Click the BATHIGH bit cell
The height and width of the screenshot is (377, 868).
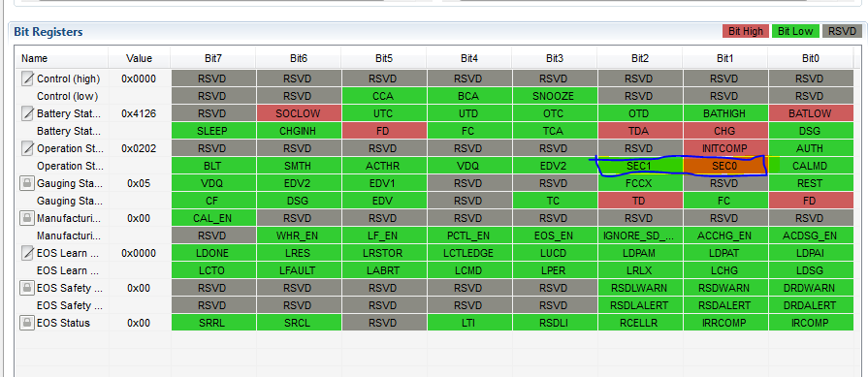(x=725, y=113)
